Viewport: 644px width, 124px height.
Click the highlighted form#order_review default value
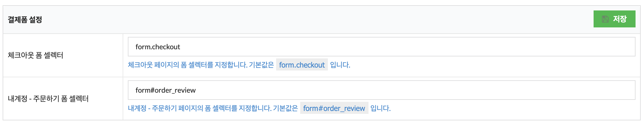pyautogui.click(x=334, y=108)
